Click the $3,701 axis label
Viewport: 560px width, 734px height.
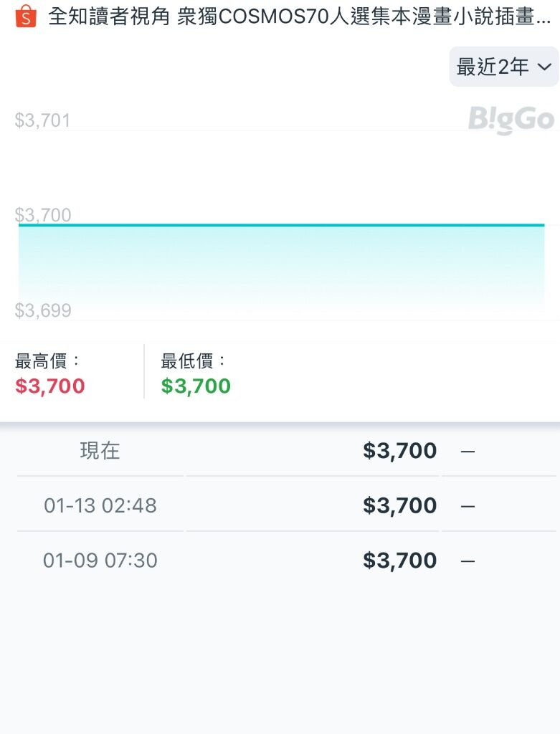click(x=42, y=120)
